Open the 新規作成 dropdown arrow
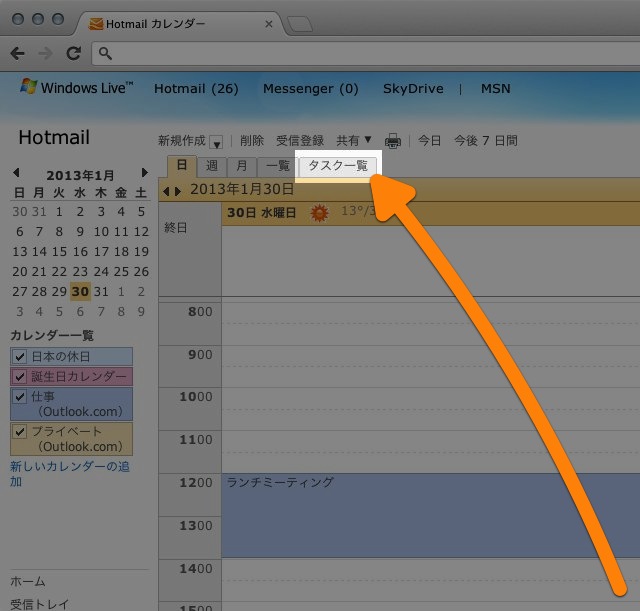 (216, 142)
